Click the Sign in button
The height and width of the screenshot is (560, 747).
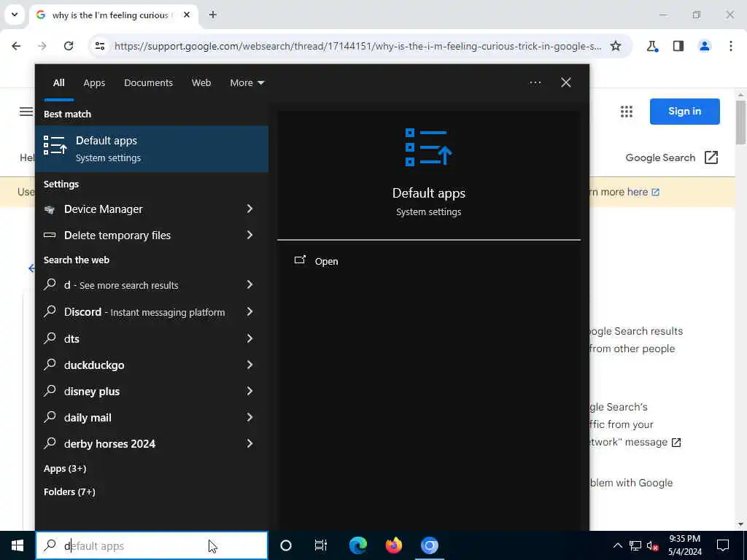pyautogui.click(x=684, y=112)
